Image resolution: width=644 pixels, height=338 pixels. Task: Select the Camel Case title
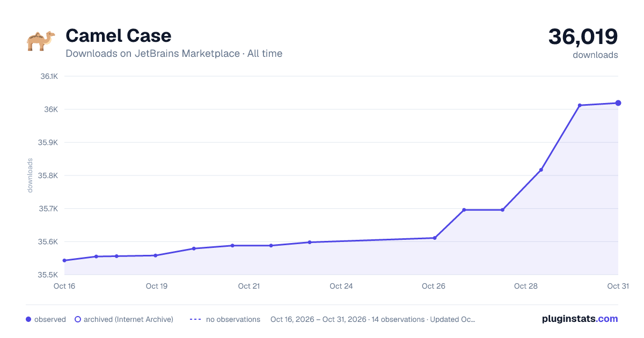(x=118, y=35)
